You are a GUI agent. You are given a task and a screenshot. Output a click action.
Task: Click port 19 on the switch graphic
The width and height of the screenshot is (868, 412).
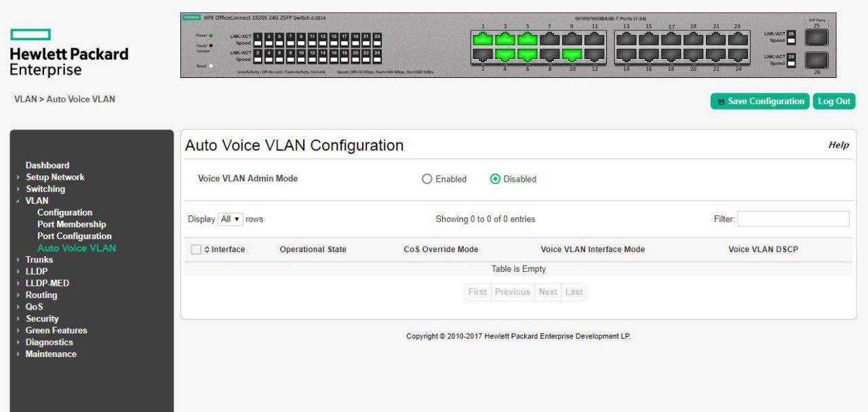tap(694, 39)
